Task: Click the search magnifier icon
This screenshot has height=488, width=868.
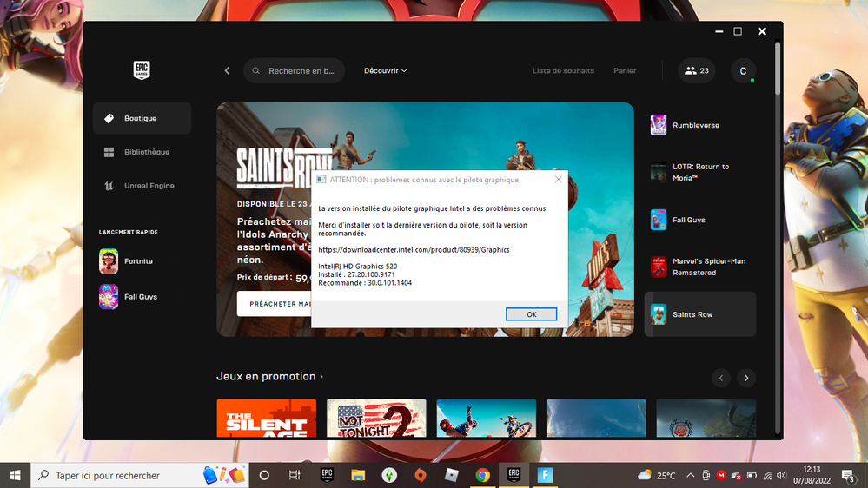Action: [x=255, y=71]
